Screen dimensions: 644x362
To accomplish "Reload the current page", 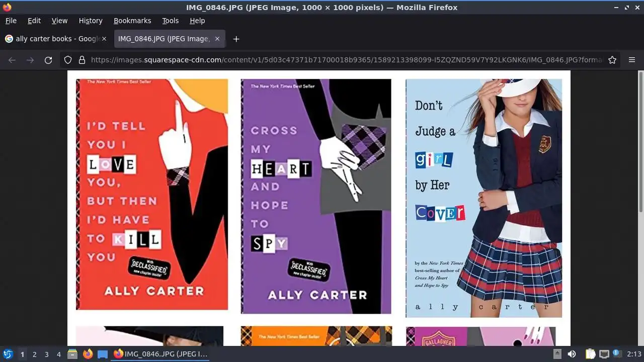I will tap(48, 60).
